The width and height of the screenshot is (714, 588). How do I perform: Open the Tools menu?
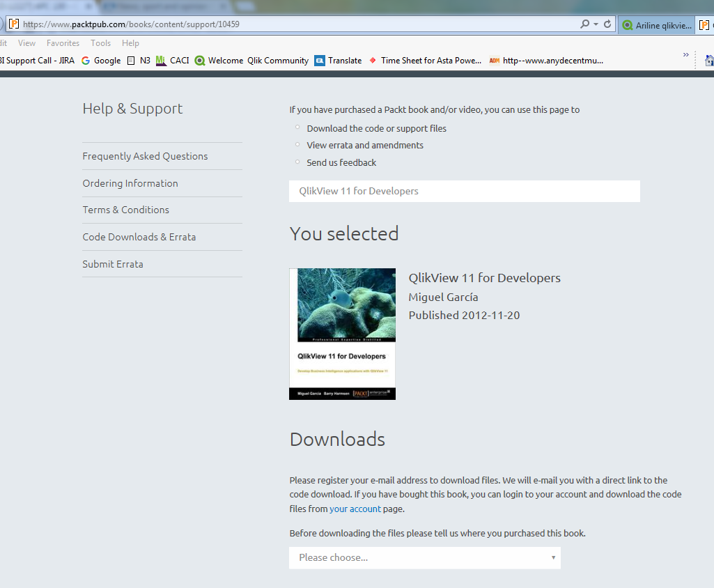(100, 43)
